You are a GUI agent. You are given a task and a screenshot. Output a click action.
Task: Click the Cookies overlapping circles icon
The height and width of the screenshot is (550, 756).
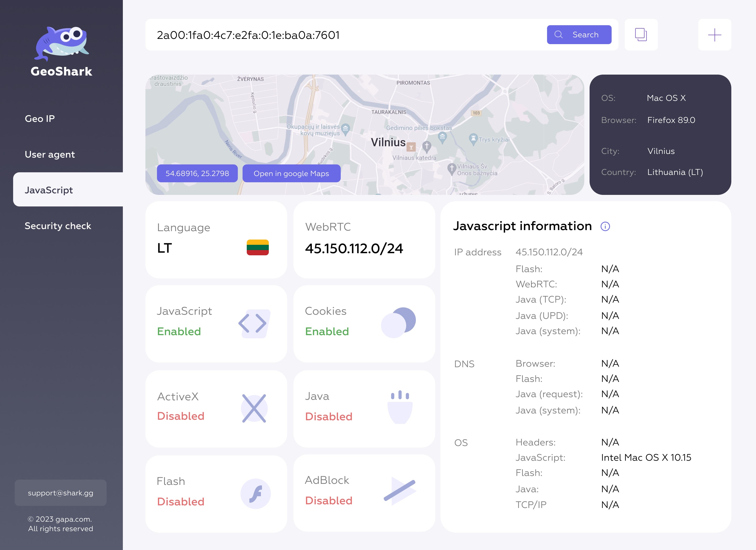point(398,322)
